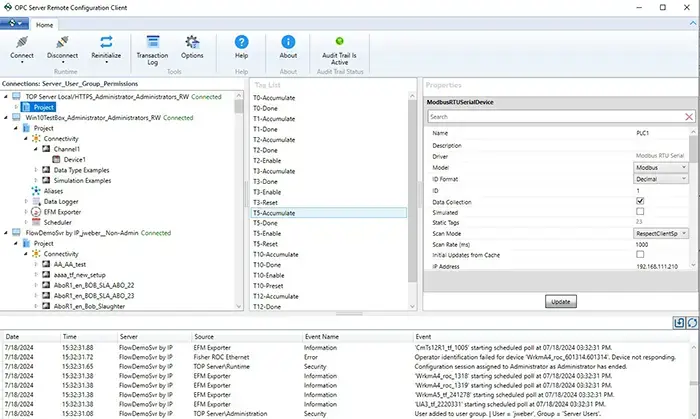
Task: Open the Scan Mode dropdown
Action: pos(660,233)
